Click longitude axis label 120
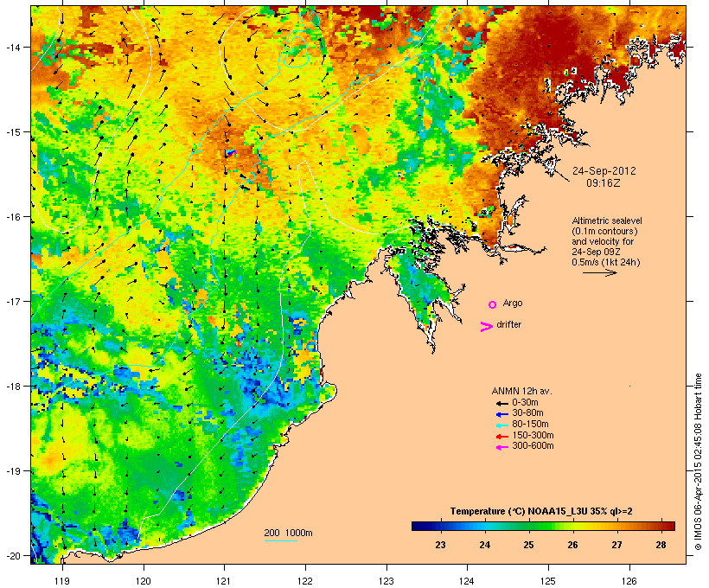Viewport: 709px width, 588px height. [x=144, y=581]
